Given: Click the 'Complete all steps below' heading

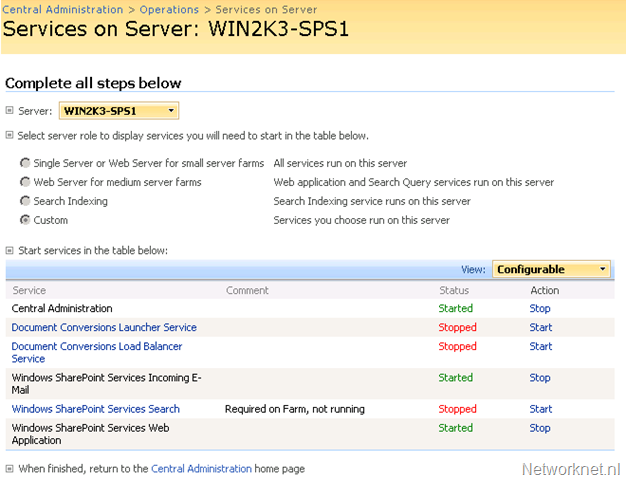Looking at the screenshot, I should pos(93,83).
